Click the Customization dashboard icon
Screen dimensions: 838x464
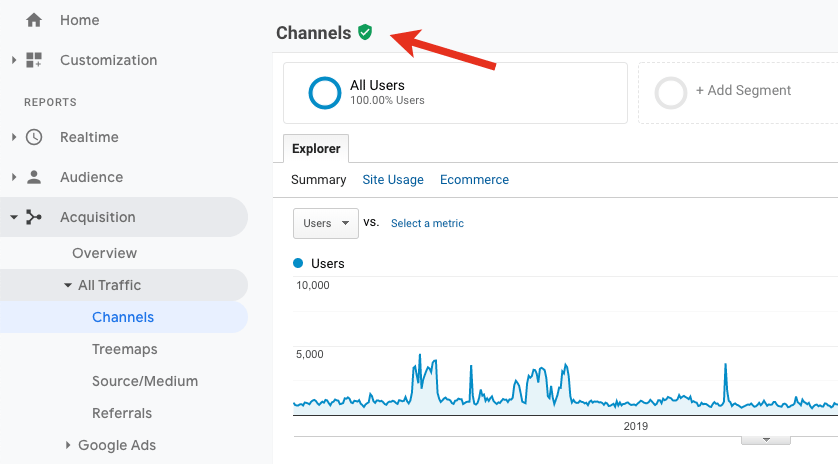34,60
